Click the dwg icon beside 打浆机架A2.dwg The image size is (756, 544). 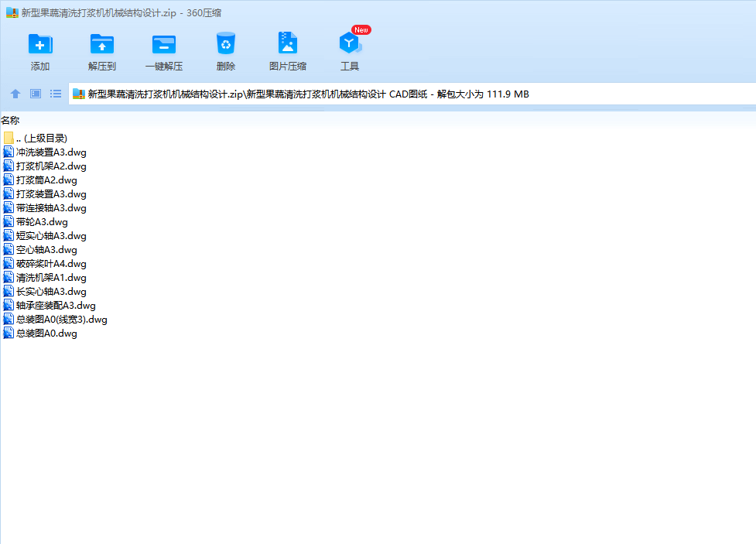[9, 166]
